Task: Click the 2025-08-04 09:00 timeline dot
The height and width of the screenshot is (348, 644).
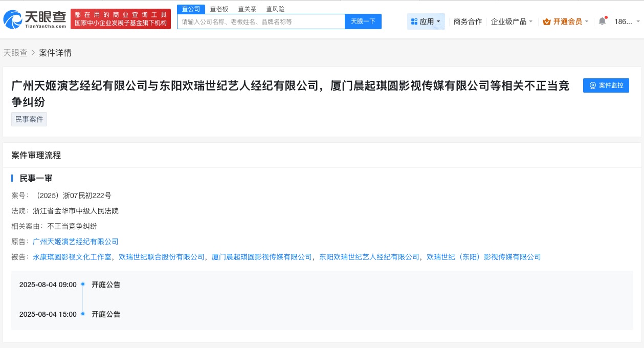Action: pyautogui.click(x=83, y=284)
